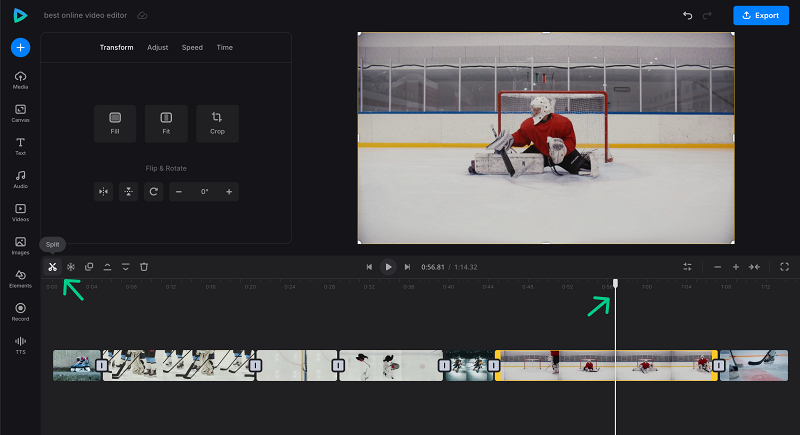Decrease the rotation angle with the minus
This screenshot has width=800, height=435.
pos(179,192)
